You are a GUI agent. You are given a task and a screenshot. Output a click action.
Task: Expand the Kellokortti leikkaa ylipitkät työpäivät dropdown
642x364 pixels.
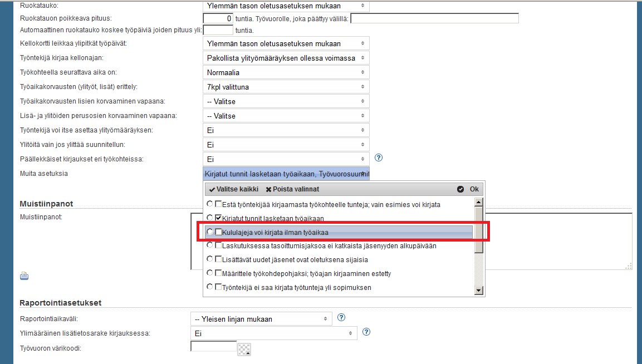pos(286,43)
